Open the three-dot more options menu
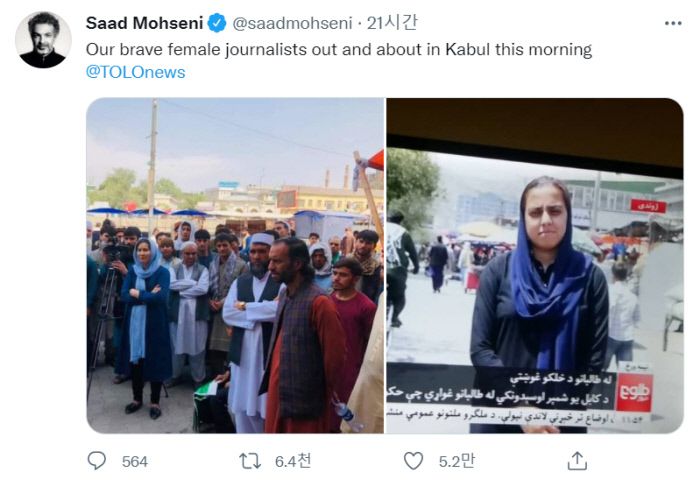 (x=673, y=23)
